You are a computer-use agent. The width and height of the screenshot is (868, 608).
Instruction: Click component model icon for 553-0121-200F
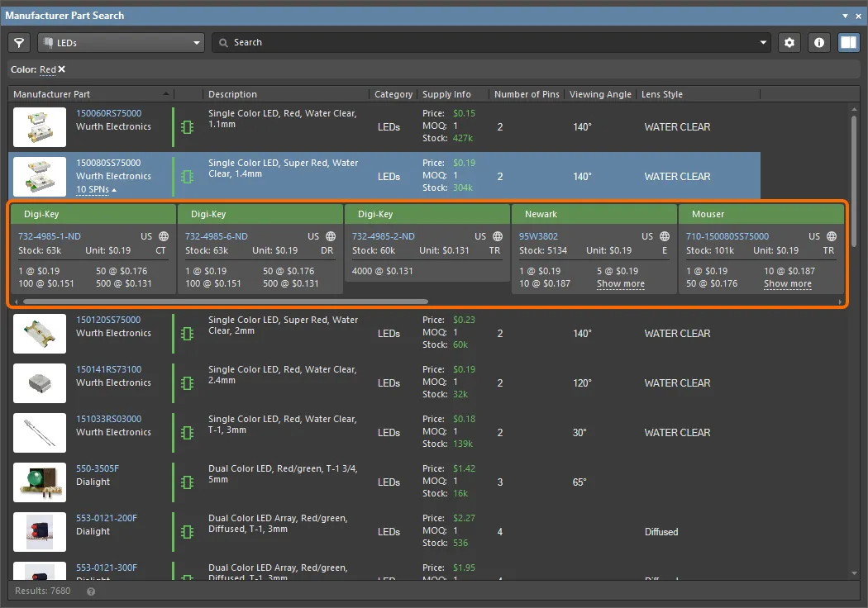[187, 532]
